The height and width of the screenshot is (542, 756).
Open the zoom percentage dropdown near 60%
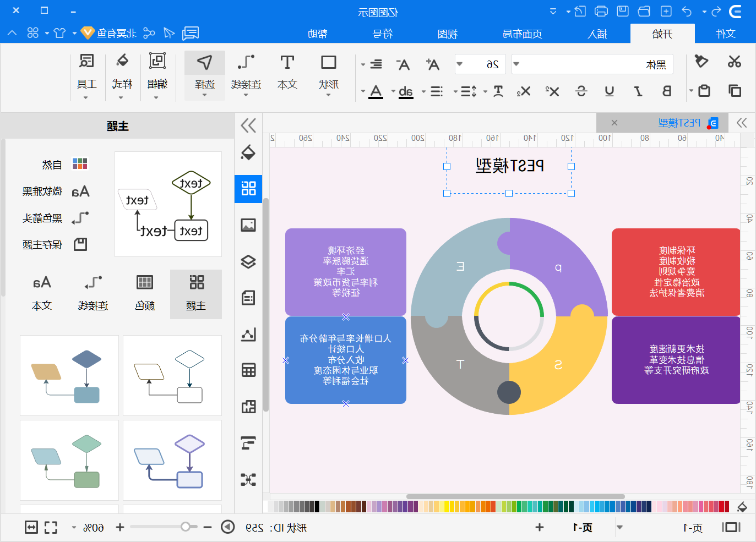74,528
